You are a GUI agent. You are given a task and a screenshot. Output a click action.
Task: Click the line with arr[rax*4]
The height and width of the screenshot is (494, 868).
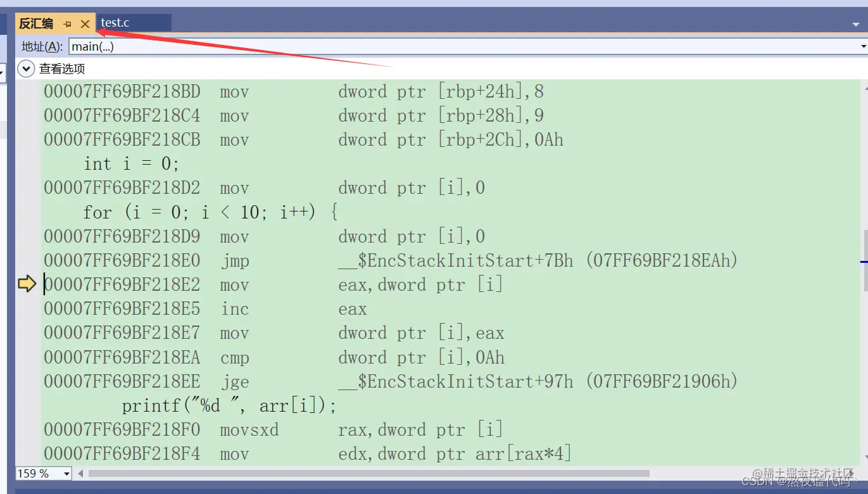[x=308, y=454]
